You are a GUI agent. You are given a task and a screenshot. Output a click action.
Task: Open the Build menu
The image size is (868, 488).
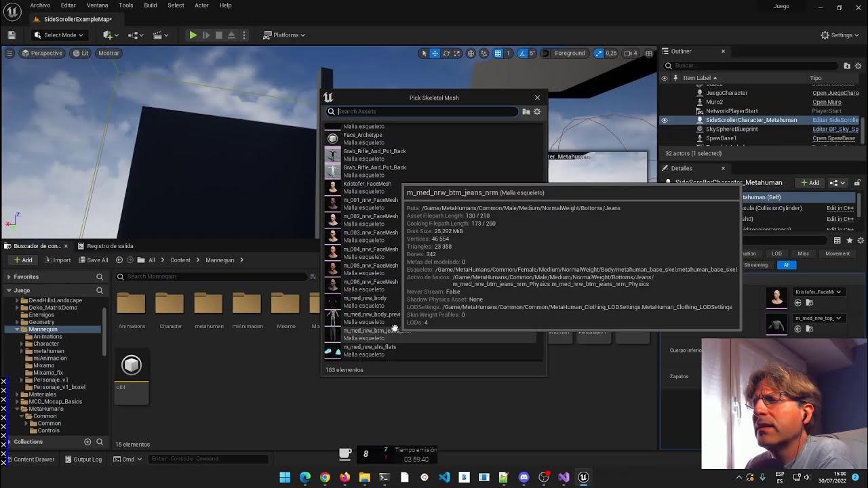[x=151, y=5]
